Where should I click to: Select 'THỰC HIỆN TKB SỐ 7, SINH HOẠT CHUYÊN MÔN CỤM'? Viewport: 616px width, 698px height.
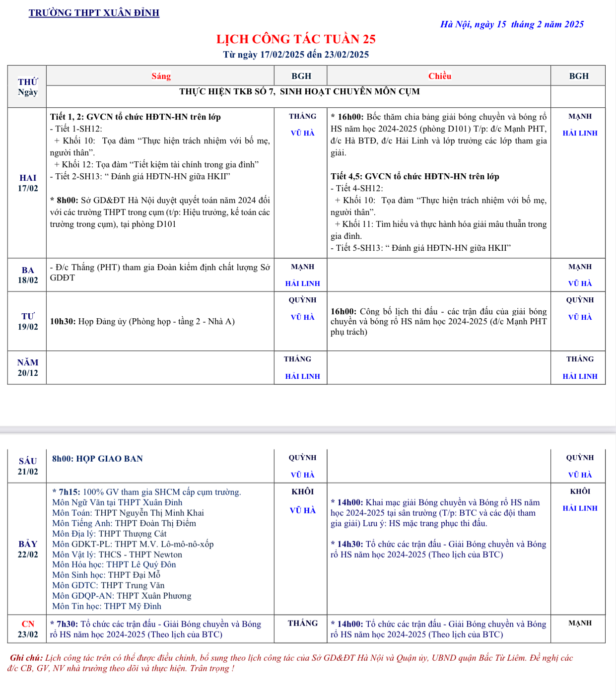299,92
